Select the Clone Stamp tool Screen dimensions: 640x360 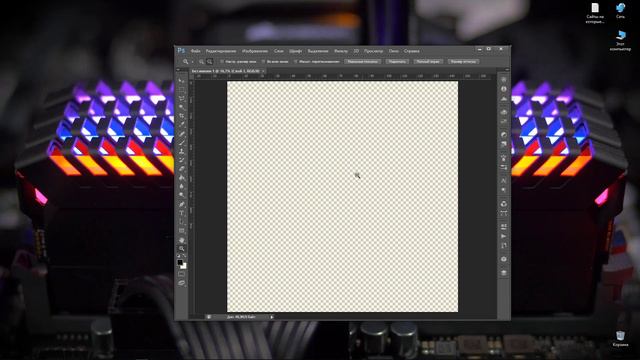(x=182, y=151)
